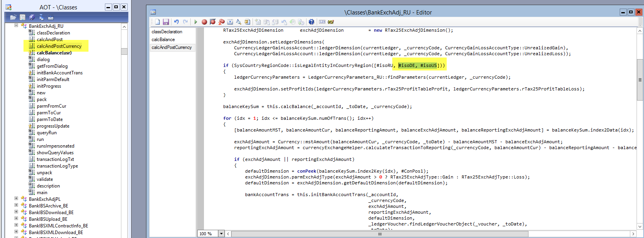The image size is (644, 238).
Task: Run the code with green play icon
Action: [196, 22]
